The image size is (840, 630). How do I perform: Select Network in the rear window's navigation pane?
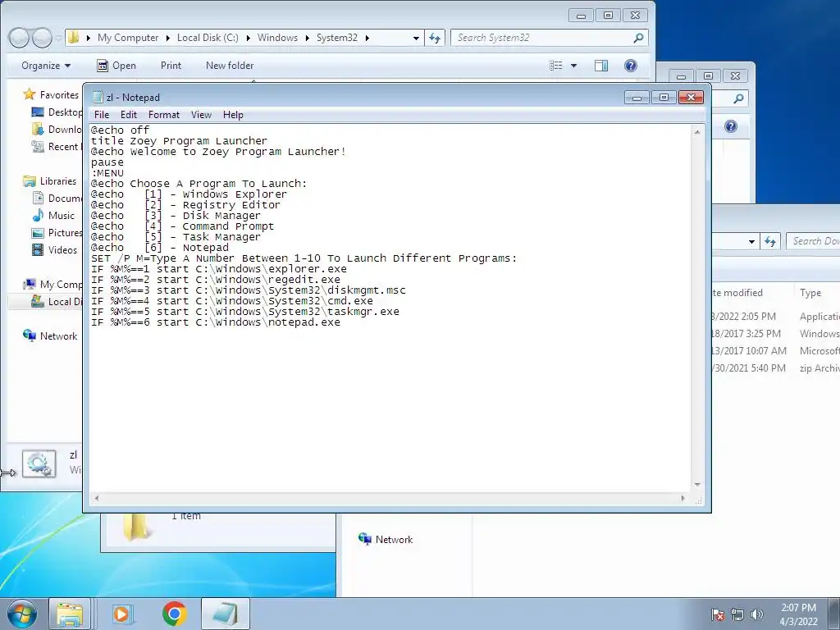click(386, 540)
